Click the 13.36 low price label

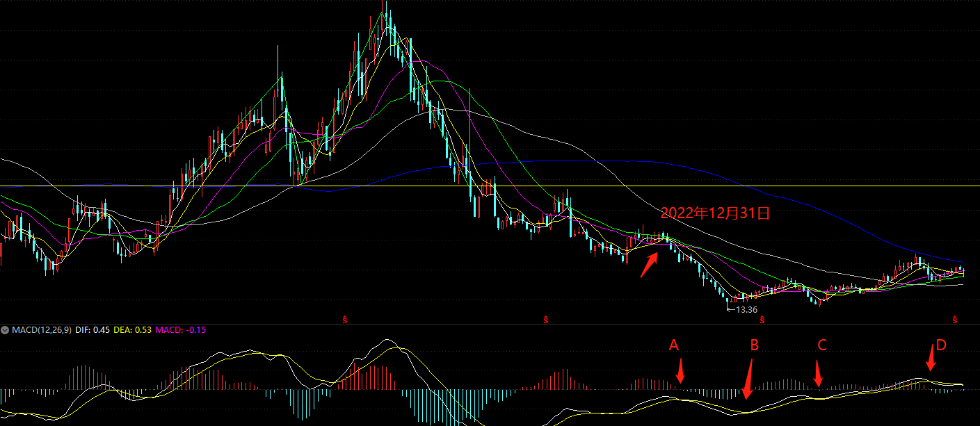[x=746, y=309]
